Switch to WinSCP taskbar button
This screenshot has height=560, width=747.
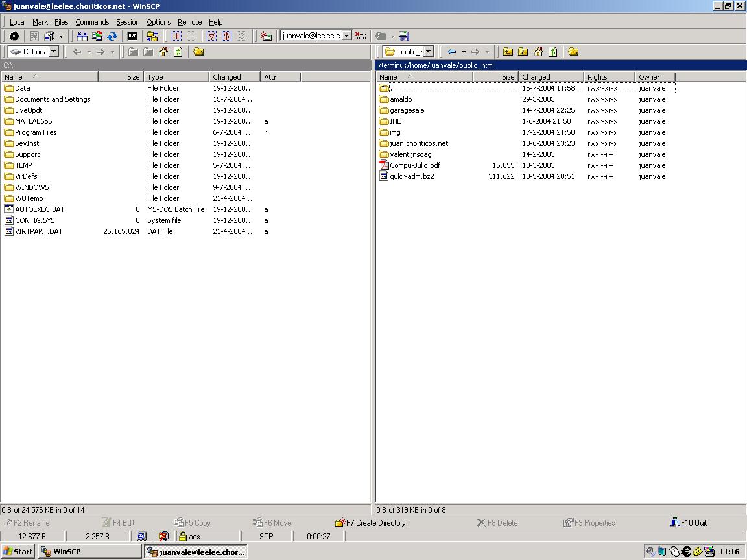click(x=90, y=552)
